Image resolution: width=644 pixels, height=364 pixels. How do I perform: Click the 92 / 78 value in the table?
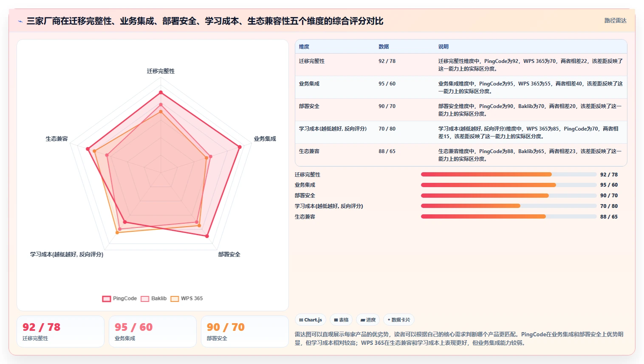tap(387, 61)
